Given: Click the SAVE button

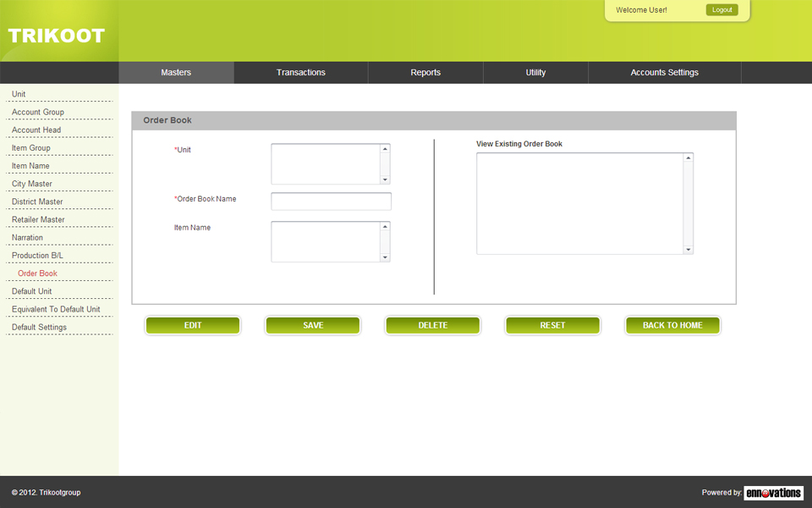Looking at the screenshot, I should (x=313, y=325).
